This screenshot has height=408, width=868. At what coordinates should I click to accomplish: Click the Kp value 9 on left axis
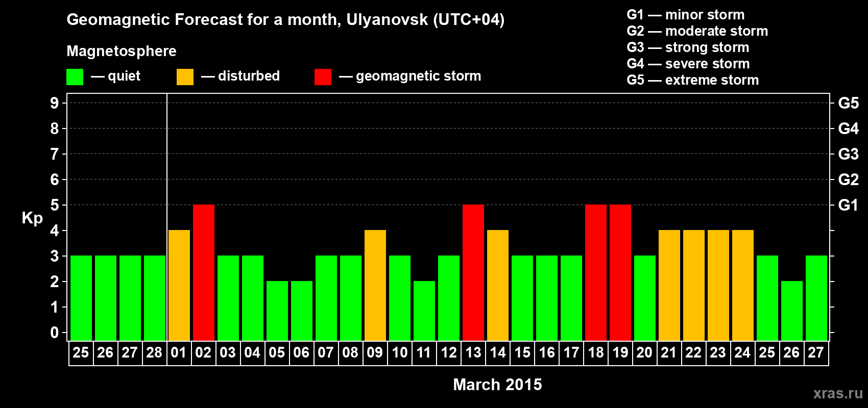55,103
